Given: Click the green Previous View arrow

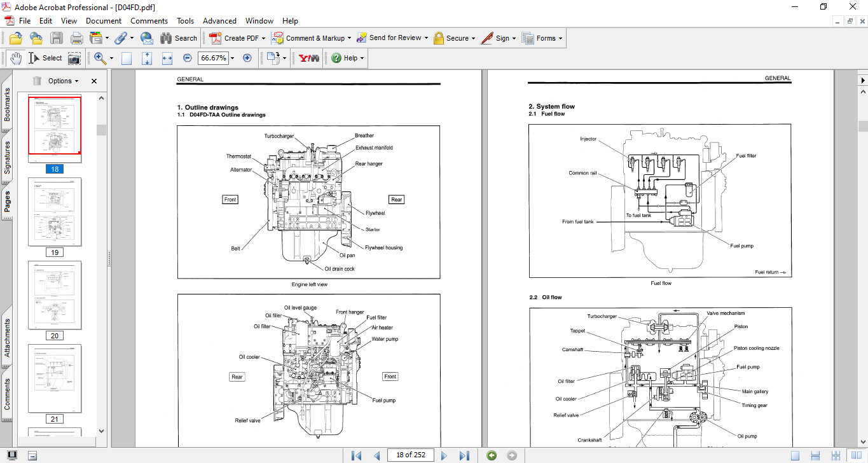Looking at the screenshot, I should pos(492,455).
